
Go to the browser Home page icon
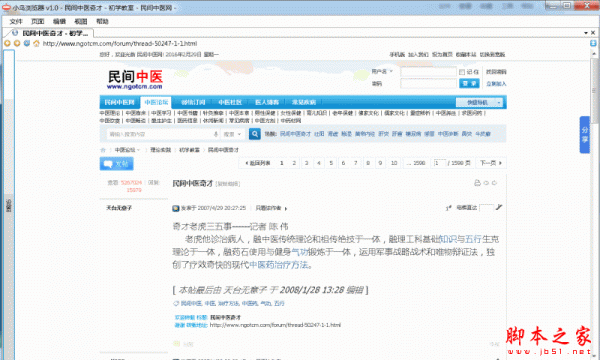[x=36, y=43]
